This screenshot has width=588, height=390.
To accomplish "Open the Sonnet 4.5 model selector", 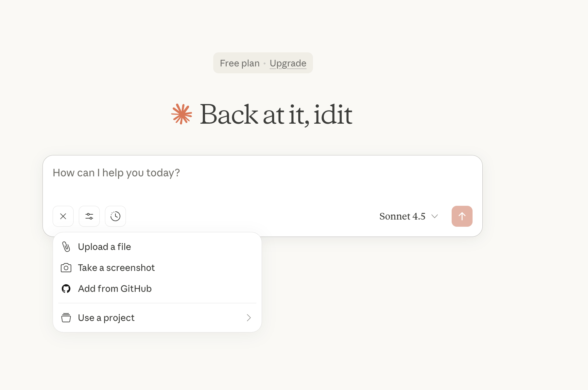I will 402,216.
